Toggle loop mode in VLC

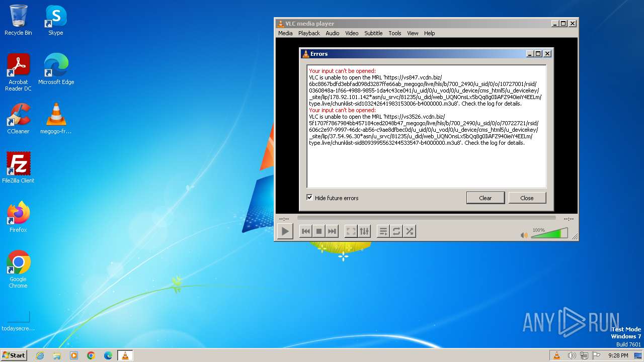pos(396,231)
